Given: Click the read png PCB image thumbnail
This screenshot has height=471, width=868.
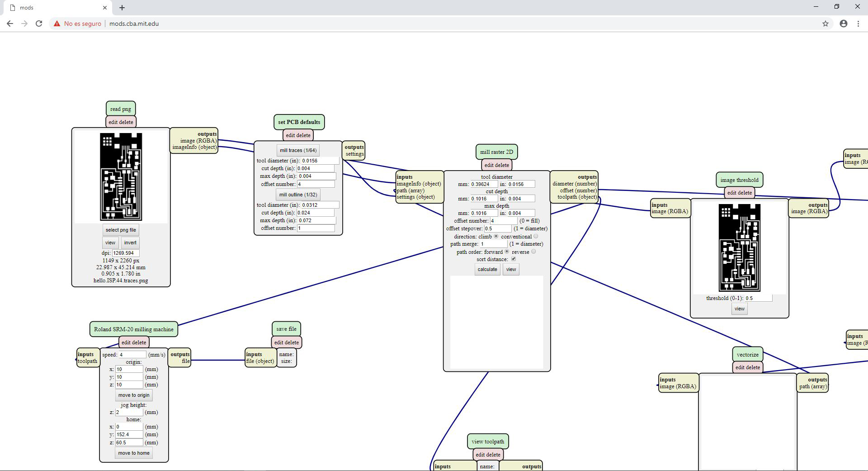Looking at the screenshot, I should [121, 176].
